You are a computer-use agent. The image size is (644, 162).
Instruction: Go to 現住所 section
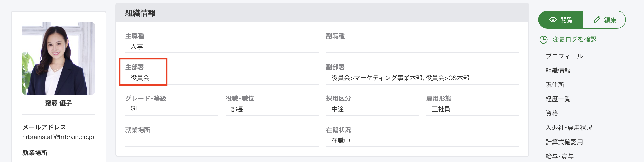pyautogui.click(x=555, y=85)
